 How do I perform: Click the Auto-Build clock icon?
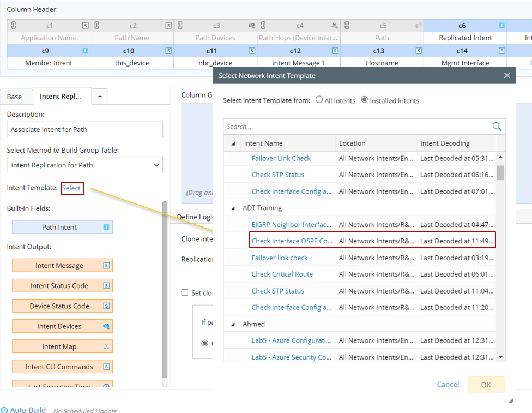pos(4,410)
